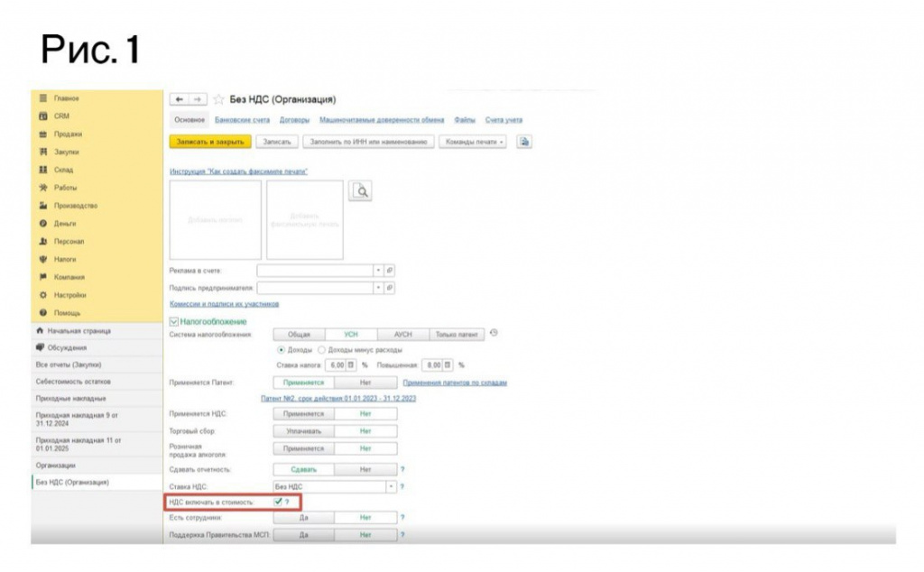The height and width of the screenshot is (572, 924).
Task: Click help question mark next to Ставка НДС
Action: 402,486
